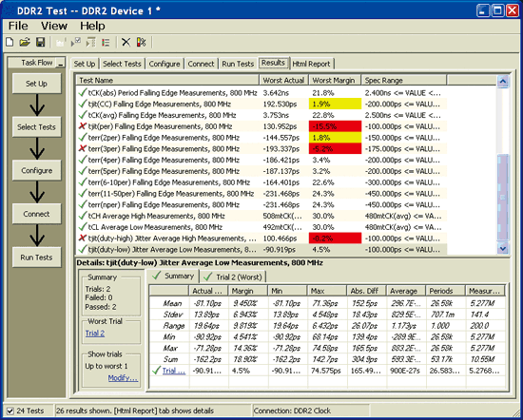Click the Modify... link under Show trials

point(123,378)
